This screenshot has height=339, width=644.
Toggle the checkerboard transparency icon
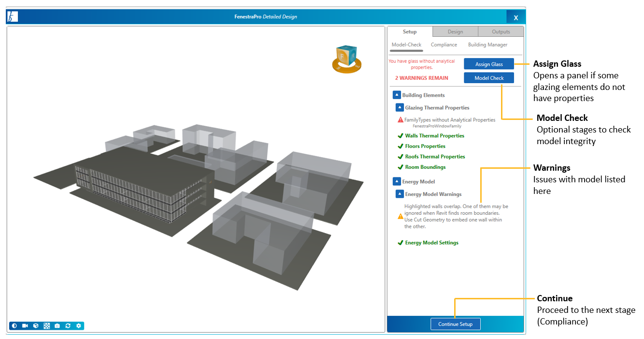(x=47, y=326)
